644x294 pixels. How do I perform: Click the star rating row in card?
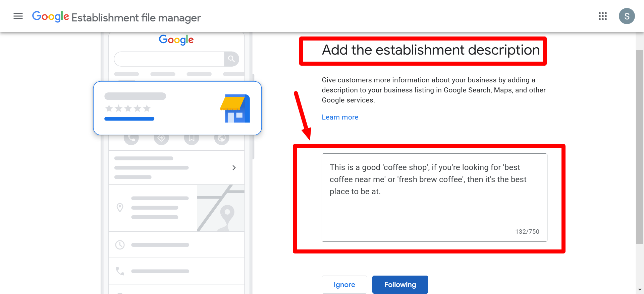[128, 108]
